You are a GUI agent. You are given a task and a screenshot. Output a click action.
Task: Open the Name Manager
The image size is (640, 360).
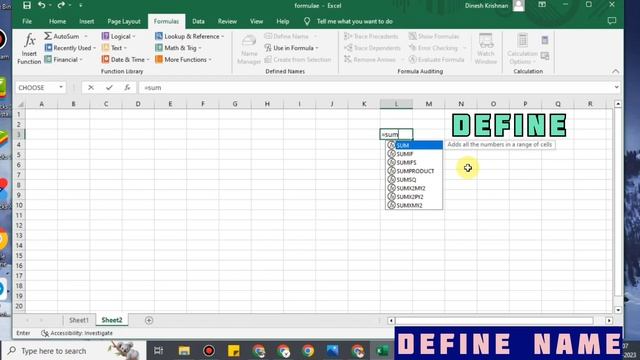(249, 49)
